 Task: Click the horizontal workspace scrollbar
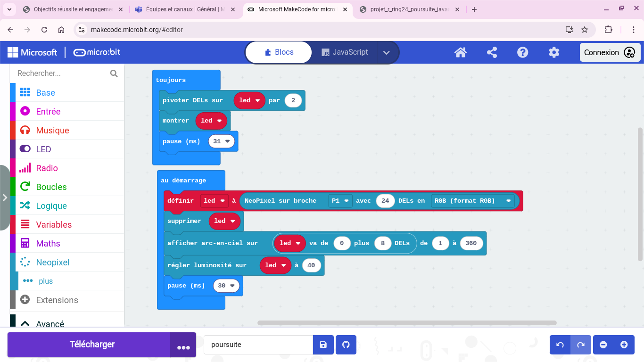pos(407,323)
